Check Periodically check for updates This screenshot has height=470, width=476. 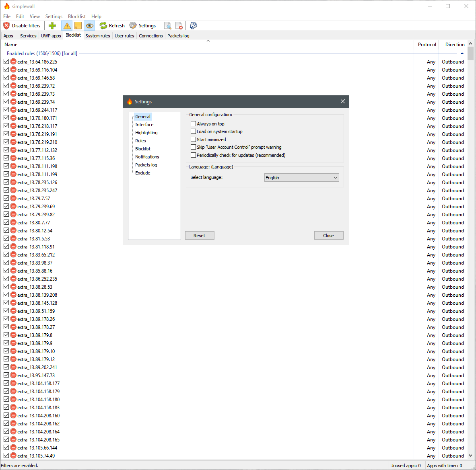193,155
